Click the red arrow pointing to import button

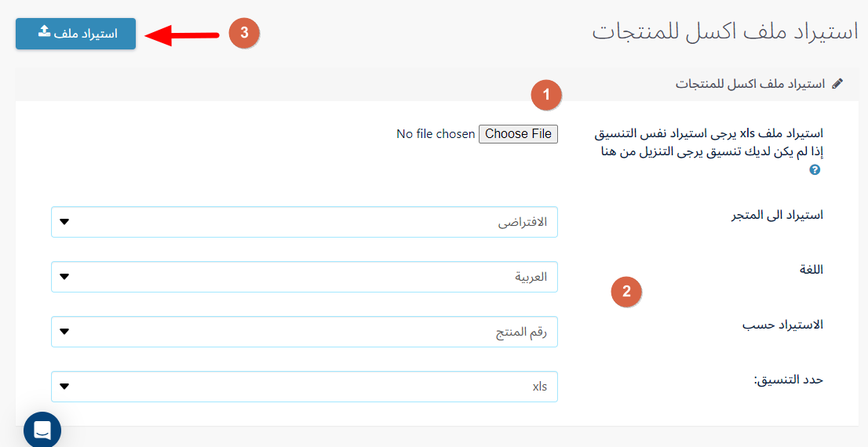(182, 35)
